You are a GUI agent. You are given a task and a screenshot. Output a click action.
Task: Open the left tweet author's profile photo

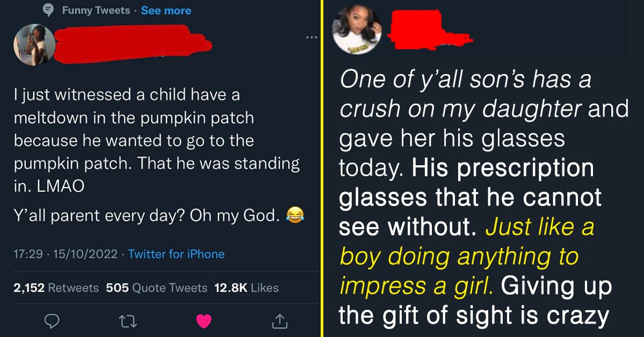[x=34, y=44]
